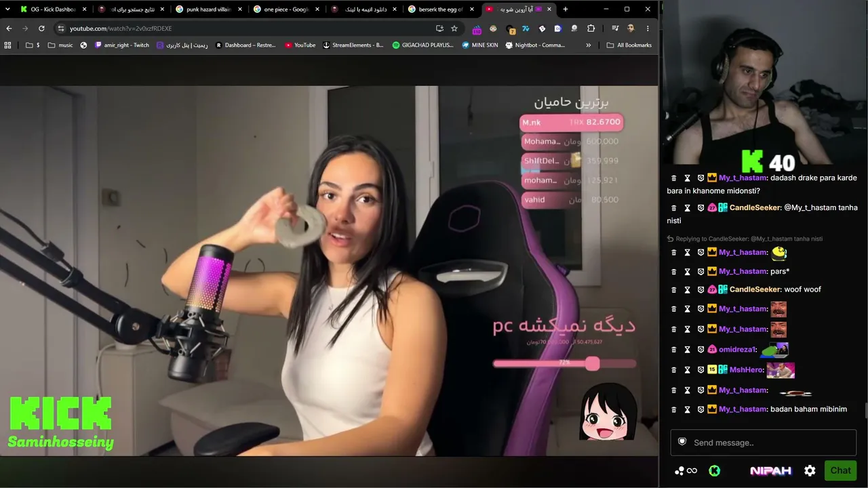The image size is (868, 488).
Task: Open the YouTube bookmark
Action: coord(300,45)
